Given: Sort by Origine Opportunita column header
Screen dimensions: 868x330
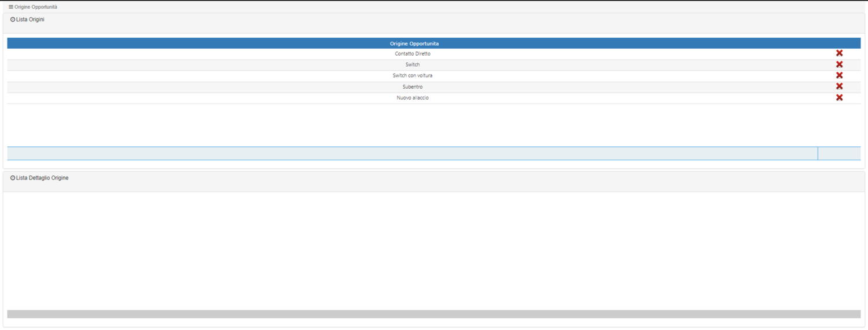Looking at the screenshot, I should (414, 43).
